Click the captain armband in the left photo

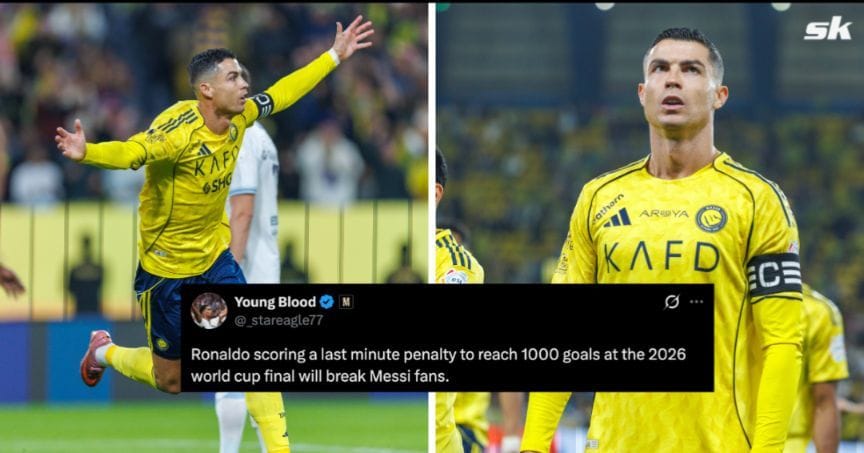tap(263, 104)
